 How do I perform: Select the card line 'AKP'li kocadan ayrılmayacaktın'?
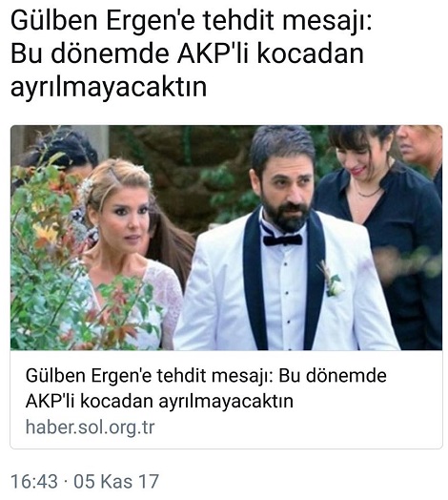[x=159, y=401]
